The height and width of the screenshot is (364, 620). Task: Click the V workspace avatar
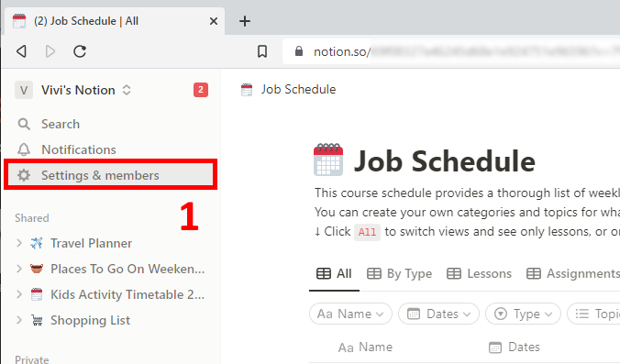coord(24,90)
